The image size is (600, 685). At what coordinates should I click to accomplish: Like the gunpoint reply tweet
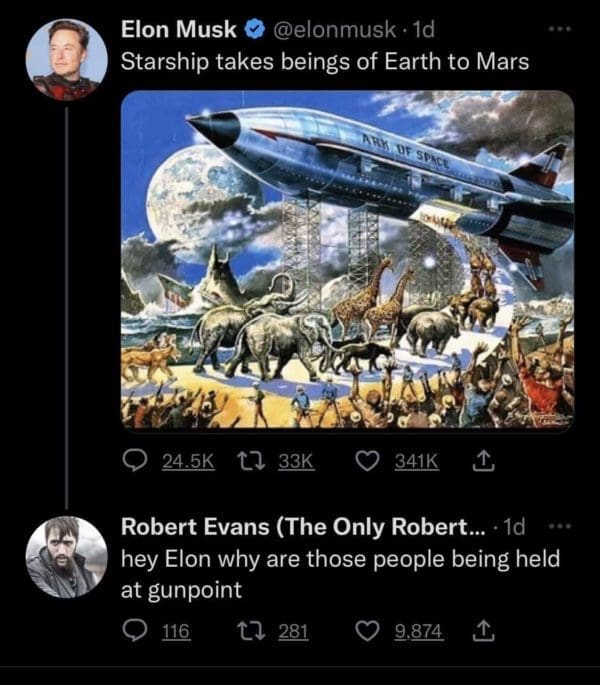click(367, 631)
